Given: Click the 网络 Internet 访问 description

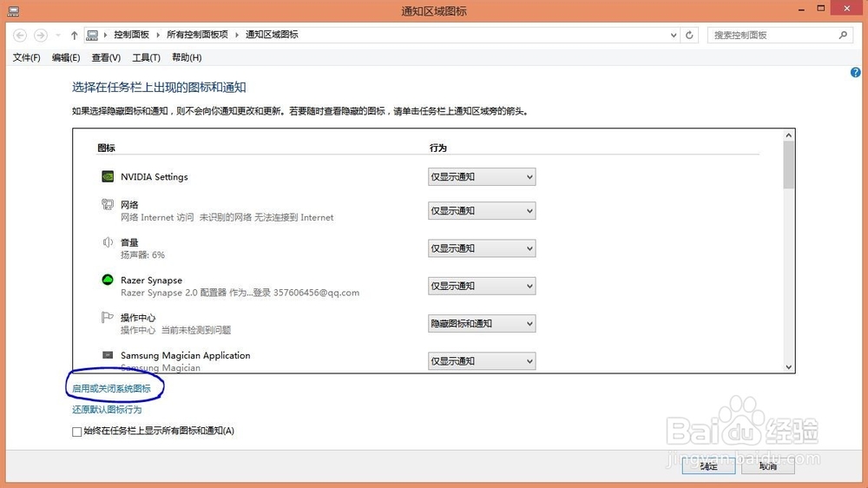Looking at the screenshot, I should [227, 217].
